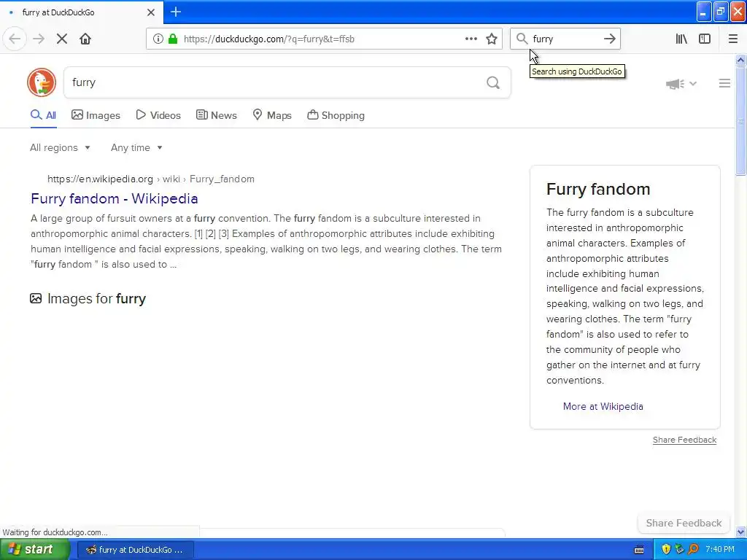Viewport: 747px width, 560px height.
Task: Click the 7:40 PM clock
Action: point(720,549)
